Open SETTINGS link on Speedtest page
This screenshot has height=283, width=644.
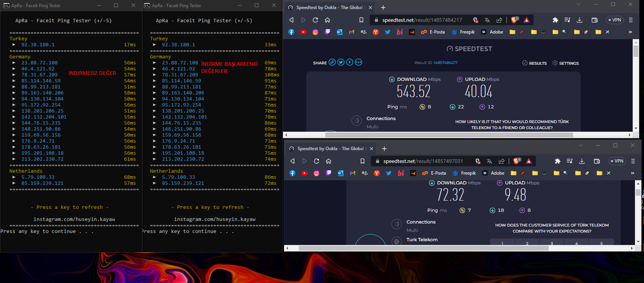[566, 63]
